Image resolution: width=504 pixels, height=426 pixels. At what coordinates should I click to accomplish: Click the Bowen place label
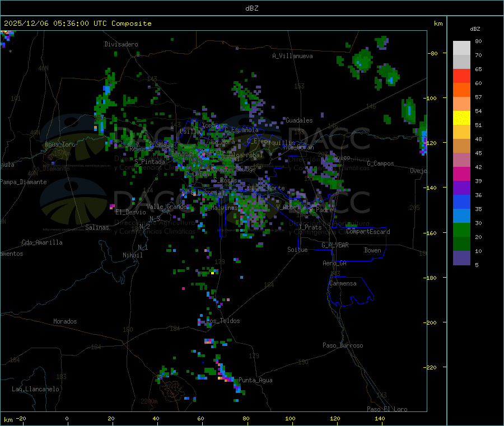(372, 250)
